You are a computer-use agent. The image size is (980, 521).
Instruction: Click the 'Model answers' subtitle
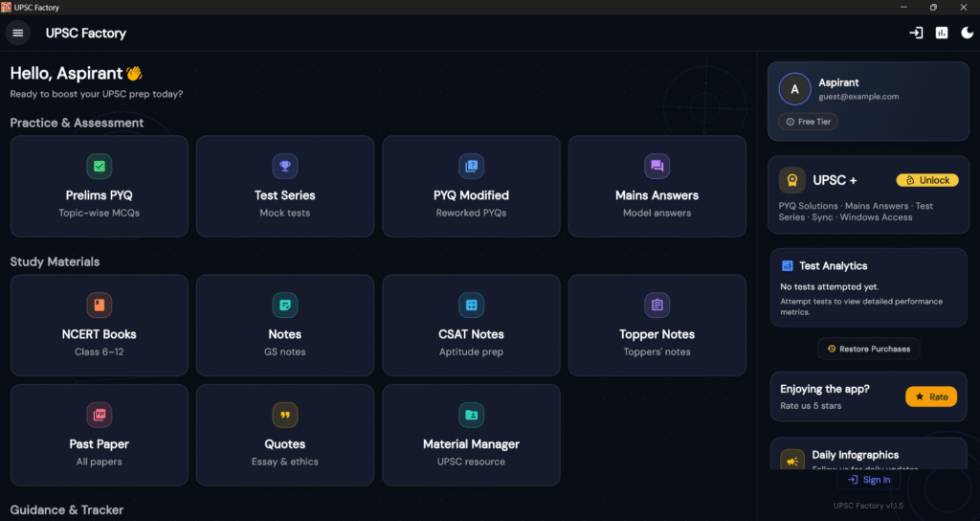(x=657, y=213)
